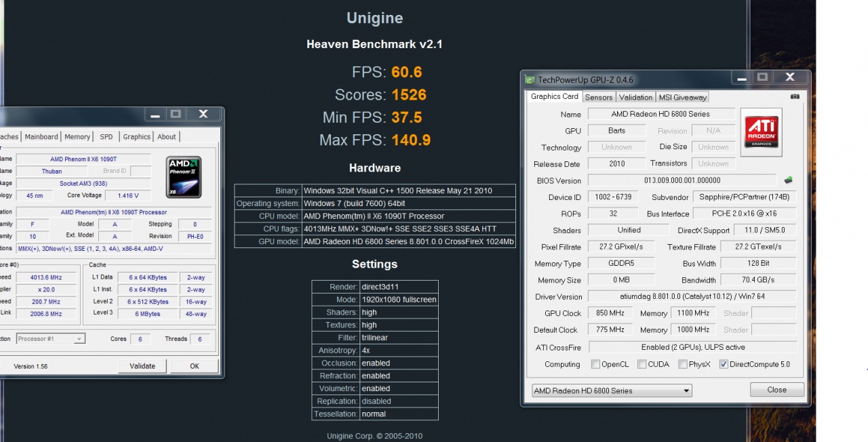868x442 pixels.
Task: Select the Driver Version field in GPU-Z
Action: (692, 297)
